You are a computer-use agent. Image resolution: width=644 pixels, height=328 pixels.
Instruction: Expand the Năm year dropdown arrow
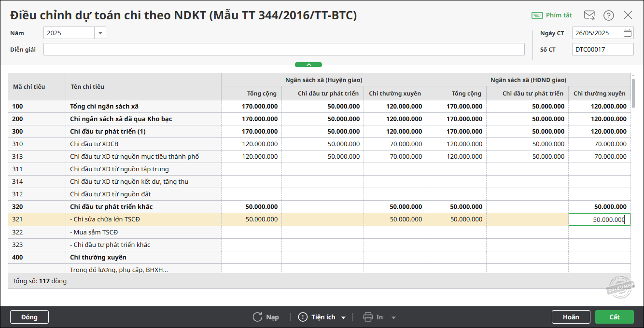100,33
